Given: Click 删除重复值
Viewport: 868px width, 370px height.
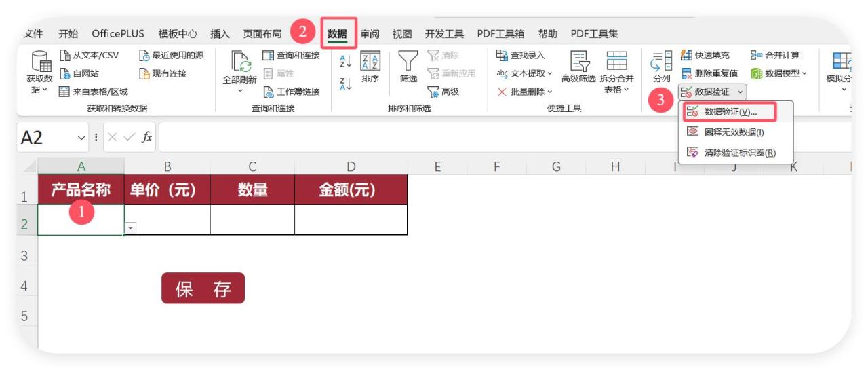Looking at the screenshot, I should (709, 73).
